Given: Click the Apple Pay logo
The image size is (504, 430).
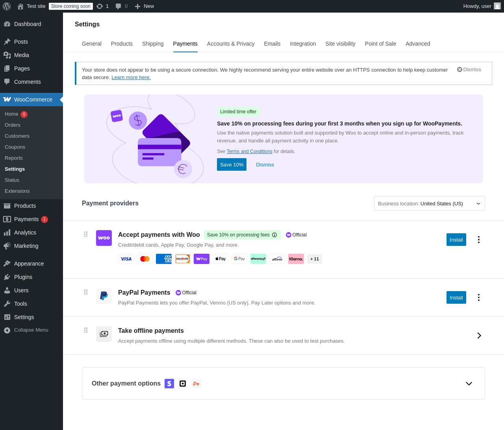Looking at the screenshot, I should pyautogui.click(x=220, y=259).
